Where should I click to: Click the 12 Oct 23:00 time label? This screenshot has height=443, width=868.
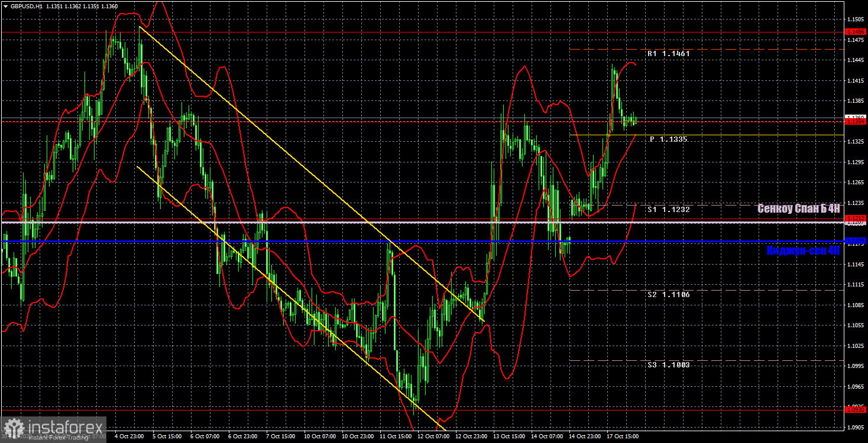click(471, 437)
